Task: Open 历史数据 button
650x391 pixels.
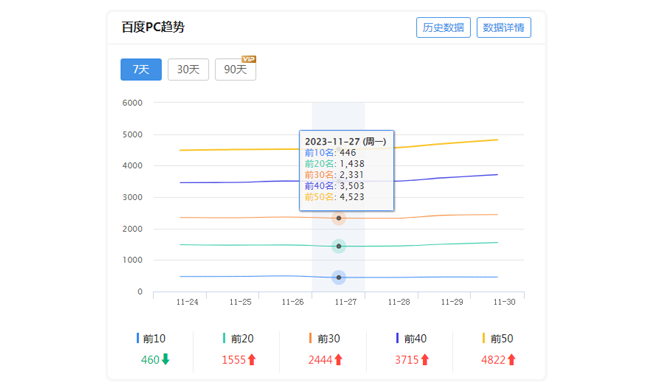Action: [443, 27]
